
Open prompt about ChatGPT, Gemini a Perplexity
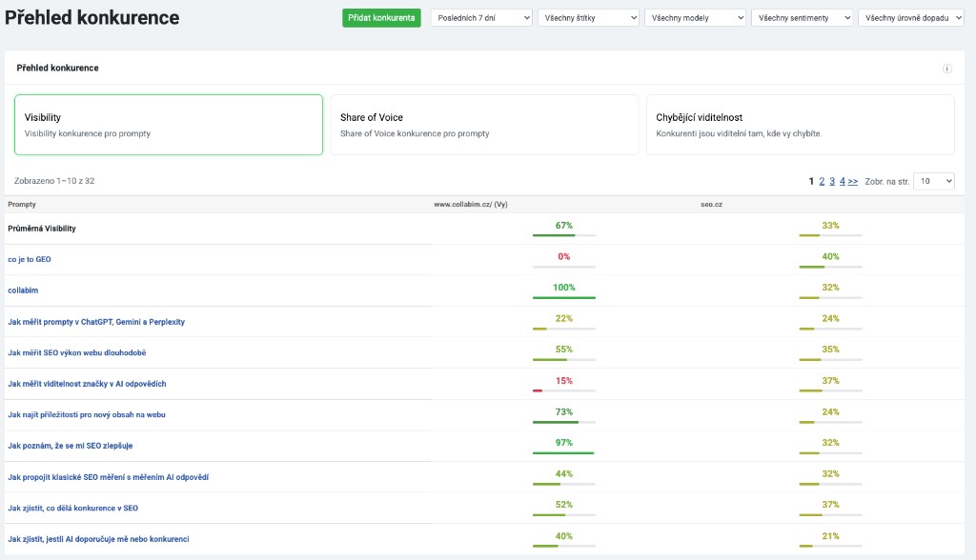[96, 322]
